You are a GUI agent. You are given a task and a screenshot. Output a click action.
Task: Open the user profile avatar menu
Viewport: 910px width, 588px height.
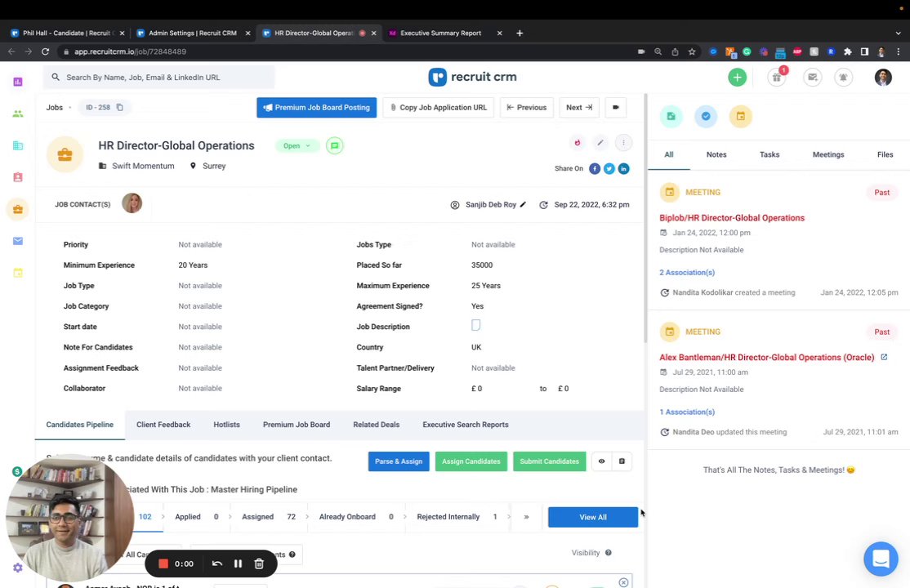pos(883,78)
